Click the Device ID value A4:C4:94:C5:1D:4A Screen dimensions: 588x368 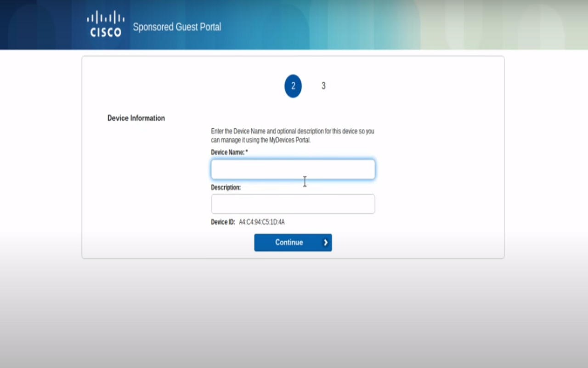(x=262, y=222)
